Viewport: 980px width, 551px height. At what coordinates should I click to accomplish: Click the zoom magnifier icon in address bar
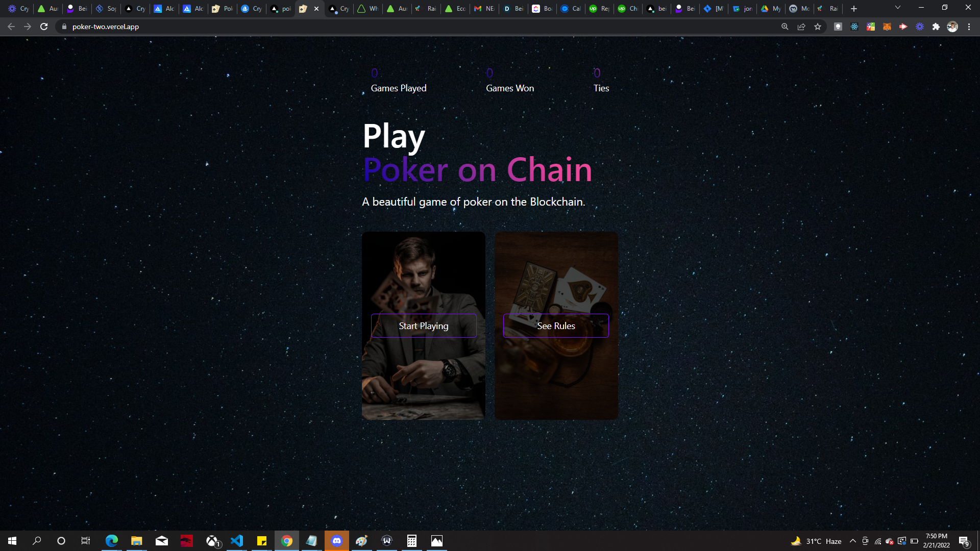tap(785, 27)
